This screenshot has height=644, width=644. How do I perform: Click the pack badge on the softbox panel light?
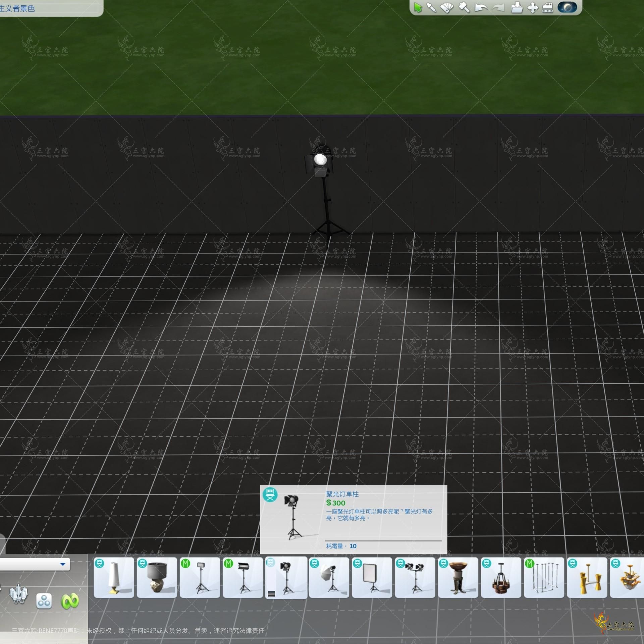358,563
